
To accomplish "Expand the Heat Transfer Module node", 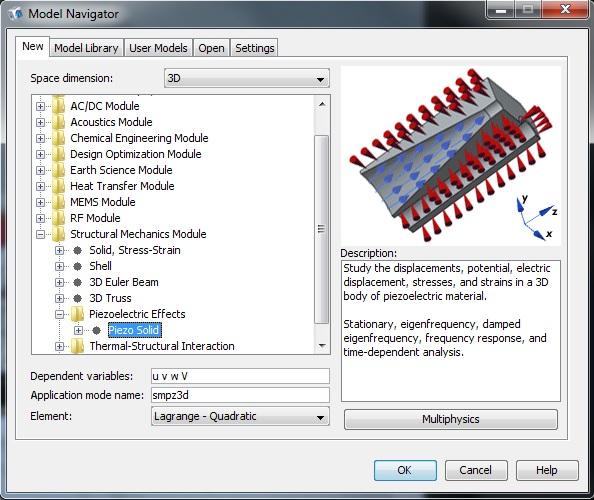I will 41,186.
